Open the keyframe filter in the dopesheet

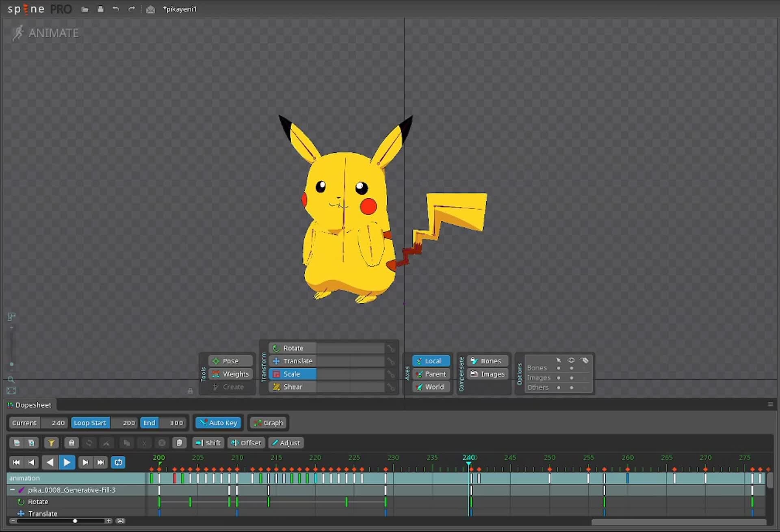pyautogui.click(x=51, y=443)
